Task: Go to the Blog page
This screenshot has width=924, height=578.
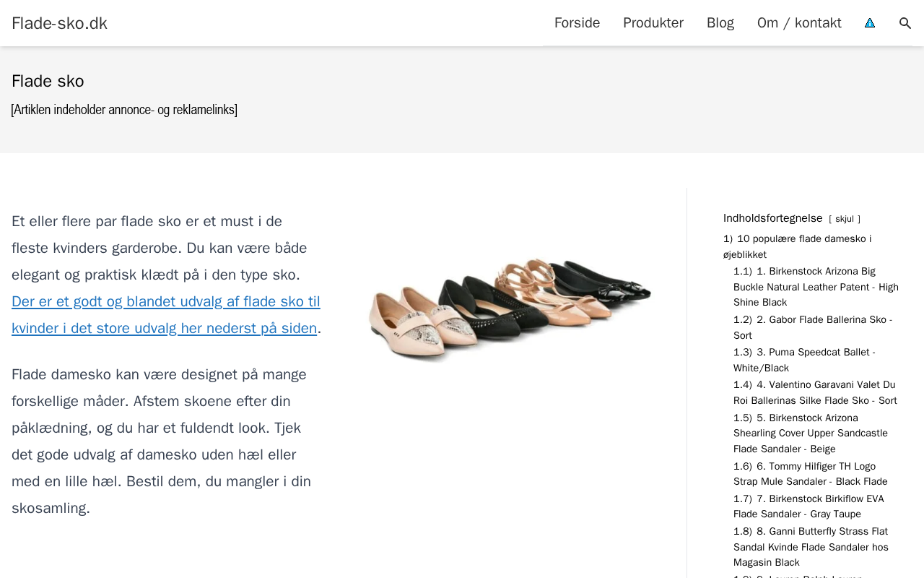Action: pyautogui.click(x=720, y=23)
